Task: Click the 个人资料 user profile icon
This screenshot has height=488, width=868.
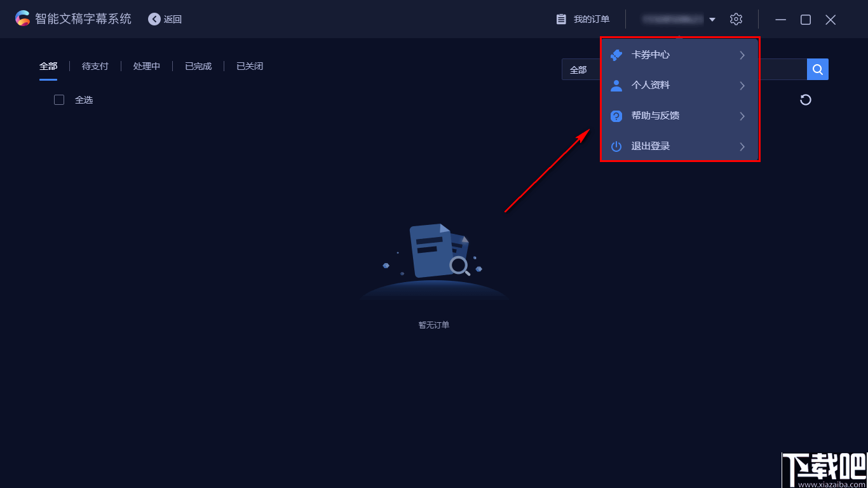Action: pyautogui.click(x=616, y=85)
